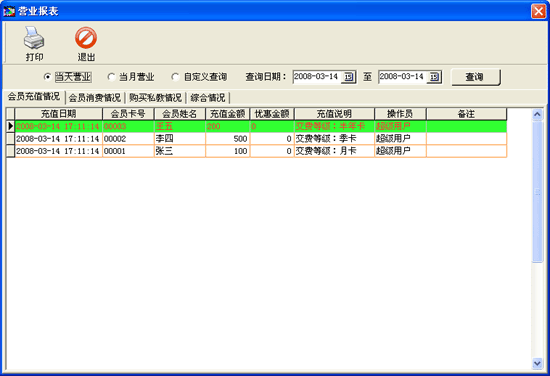
Task: Switch to the 会员消费情况 tab
Action: (95, 98)
